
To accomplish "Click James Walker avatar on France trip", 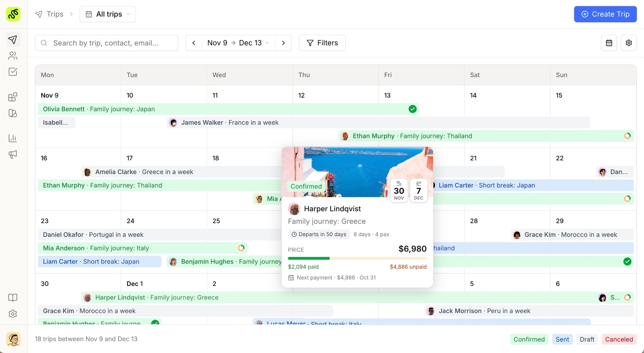I will [x=173, y=123].
